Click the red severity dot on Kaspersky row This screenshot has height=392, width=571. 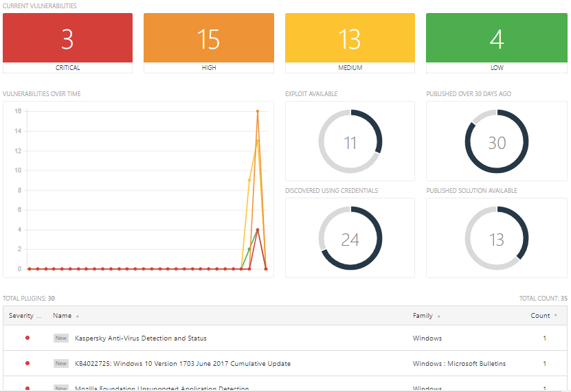tap(27, 338)
